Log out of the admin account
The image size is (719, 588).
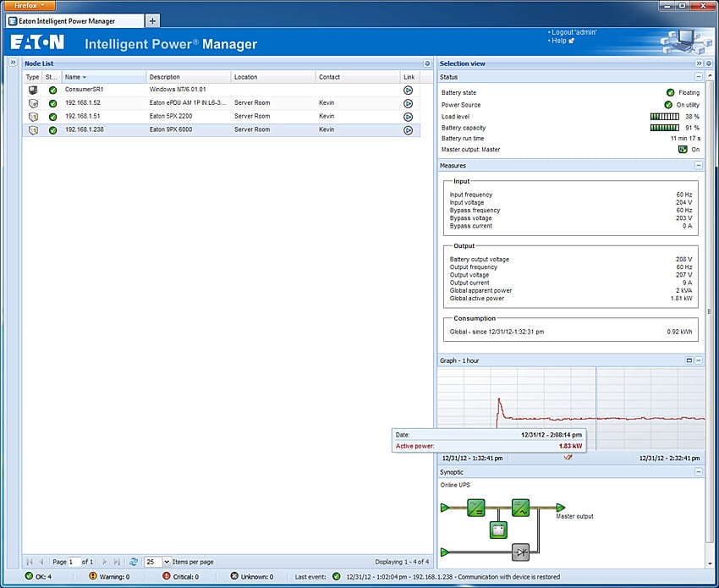tap(574, 32)
